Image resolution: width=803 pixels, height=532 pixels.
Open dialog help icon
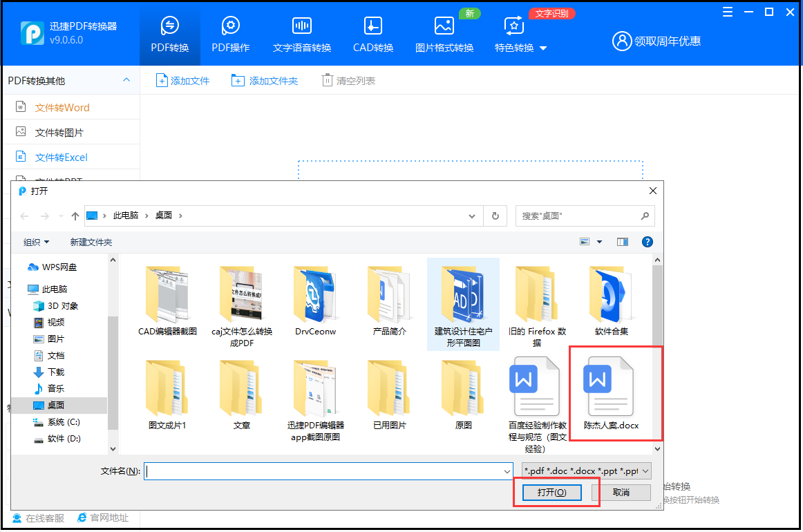tap(648, 242)
